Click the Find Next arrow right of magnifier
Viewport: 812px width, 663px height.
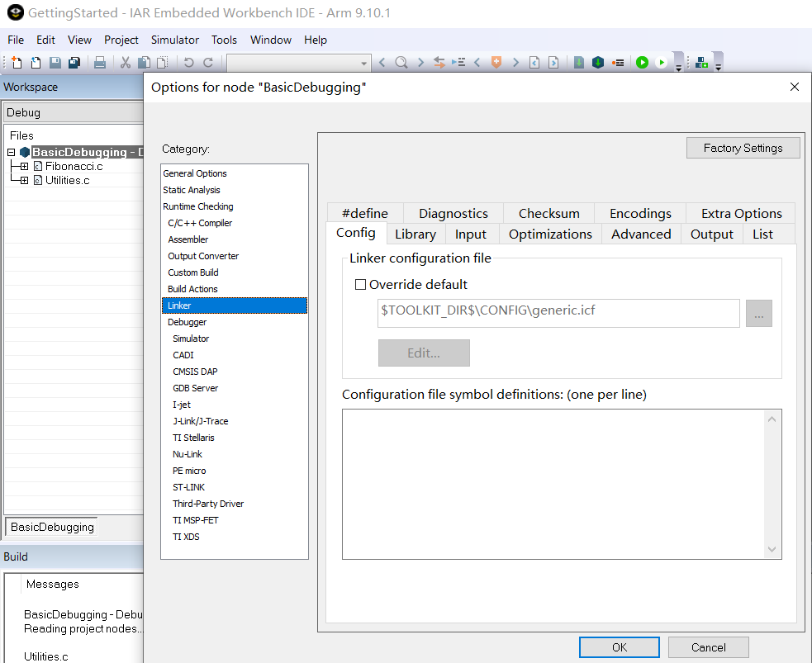pos(420,63)
